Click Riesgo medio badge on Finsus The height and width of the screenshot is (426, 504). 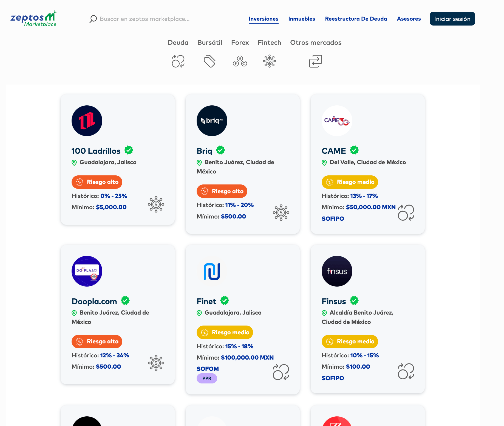coord(350,341)
